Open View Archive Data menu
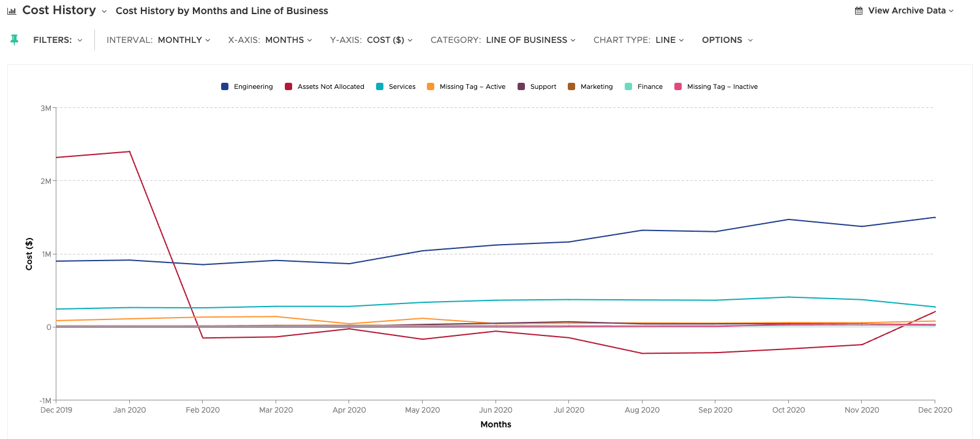980x439 pixels. [x=910, y=11]
